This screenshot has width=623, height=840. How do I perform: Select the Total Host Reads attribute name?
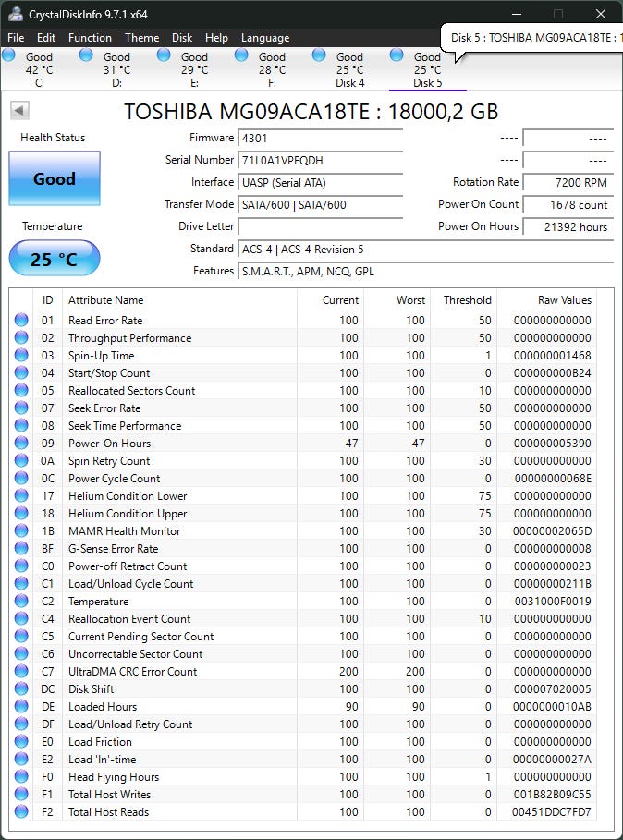109,812
